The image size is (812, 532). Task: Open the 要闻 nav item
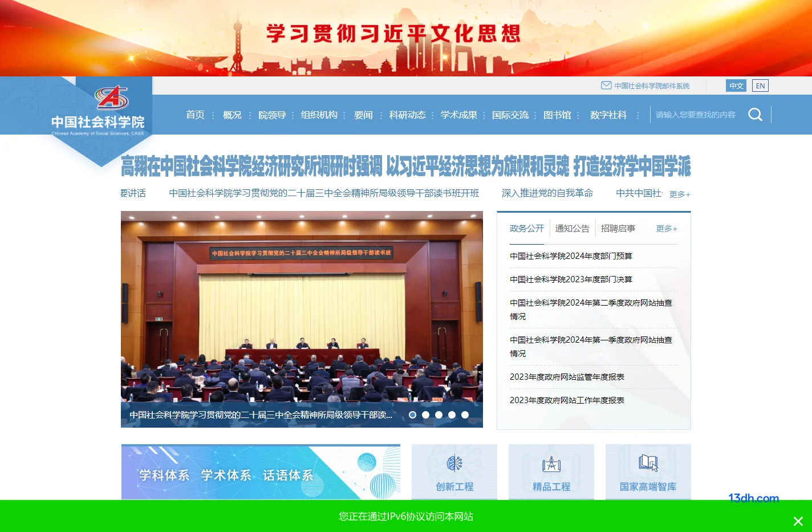pyautogui.click(x=363, y=115)
